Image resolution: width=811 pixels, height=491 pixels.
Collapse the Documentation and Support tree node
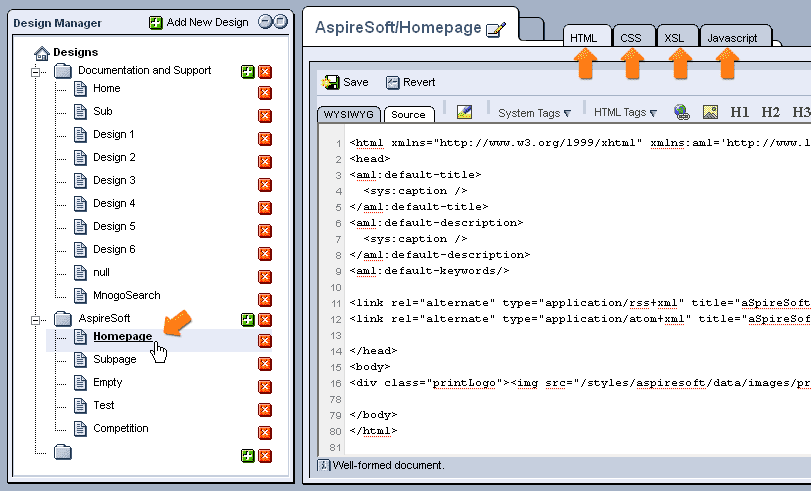point(37,71)
